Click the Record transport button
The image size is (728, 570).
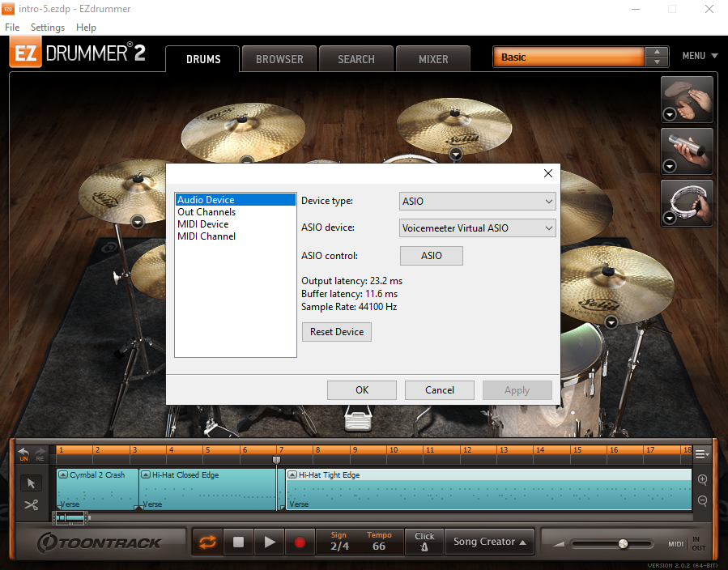pos(300,542)
